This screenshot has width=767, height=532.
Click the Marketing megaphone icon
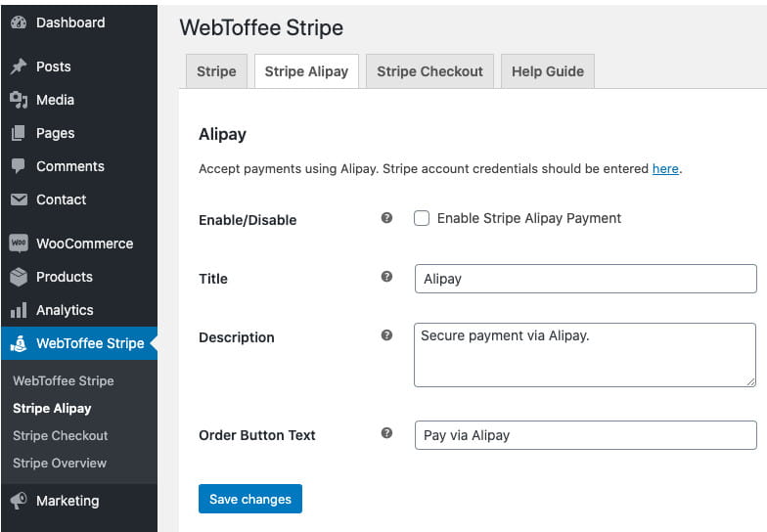(x=19, y=501)
